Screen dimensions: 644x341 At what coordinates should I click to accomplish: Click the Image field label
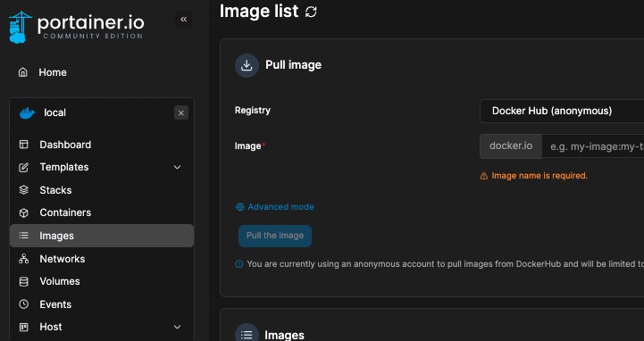point(247,146)
